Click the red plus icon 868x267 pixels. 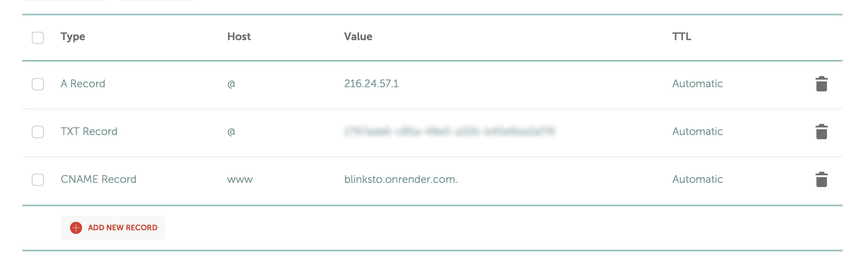click(x=76, y=228)
